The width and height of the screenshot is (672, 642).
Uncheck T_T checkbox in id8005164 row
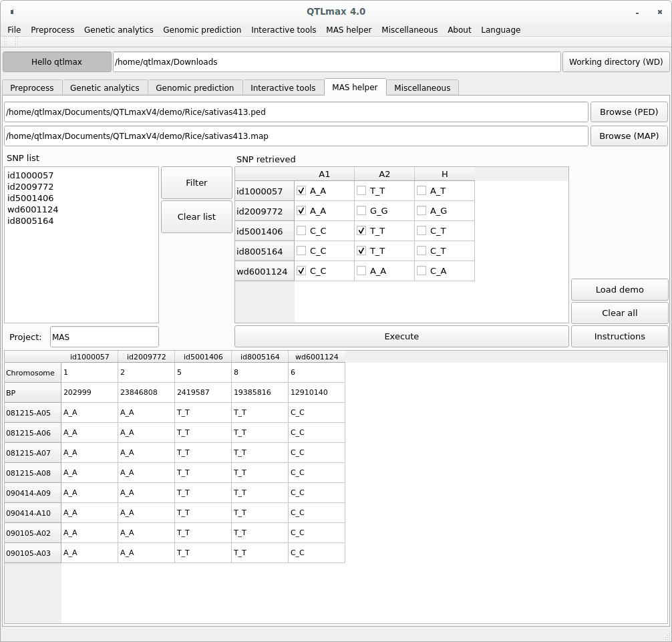[x=361, y=251]
